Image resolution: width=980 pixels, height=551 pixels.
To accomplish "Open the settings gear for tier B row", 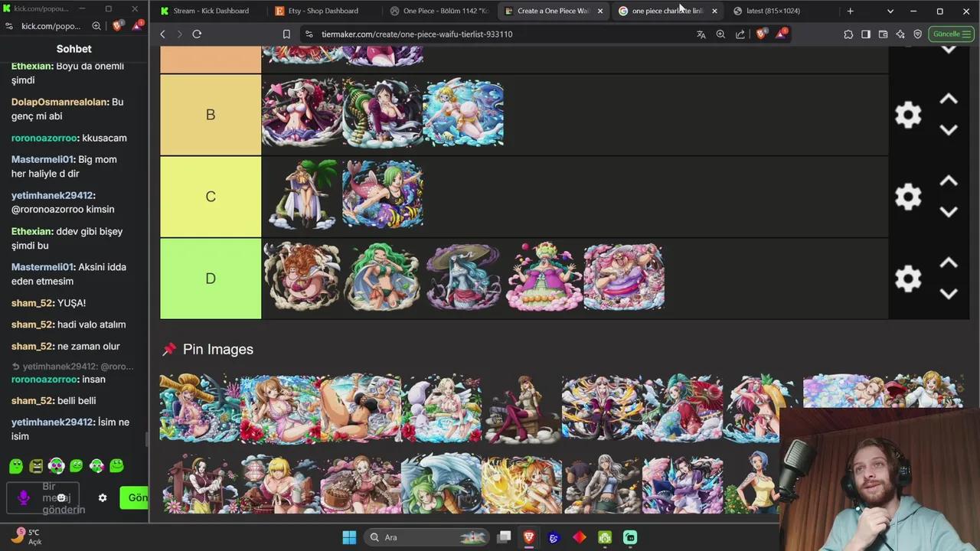I will coord(907,114).
